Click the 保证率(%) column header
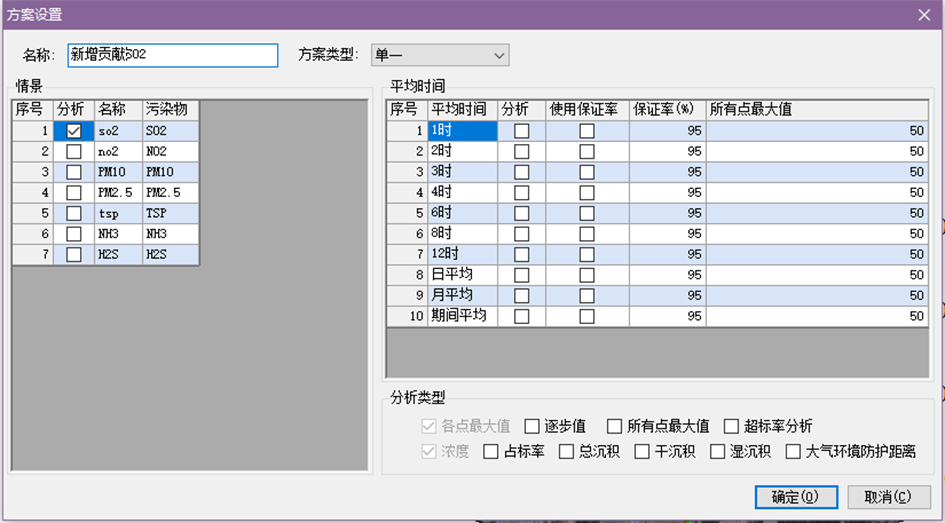This screenshot has height=523, width=945. 667,109
